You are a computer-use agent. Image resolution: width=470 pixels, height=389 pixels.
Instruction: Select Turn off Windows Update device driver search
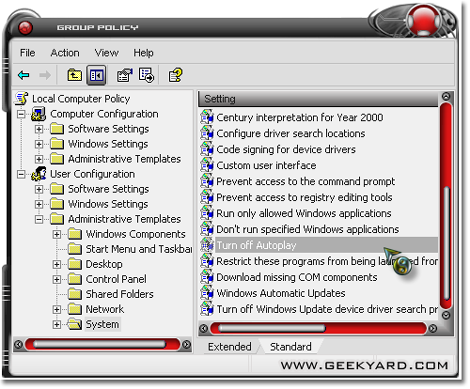327,309
